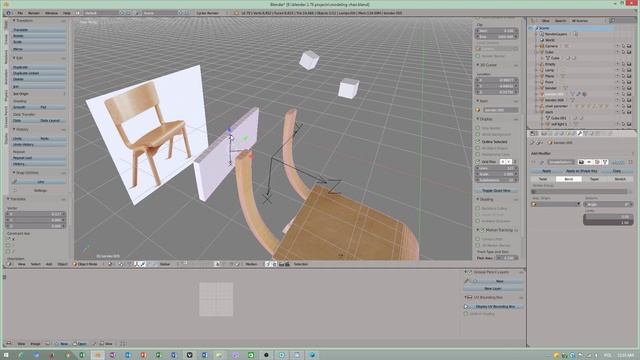Open the Modifiers tab wrench icon

(x=580, y=133)
